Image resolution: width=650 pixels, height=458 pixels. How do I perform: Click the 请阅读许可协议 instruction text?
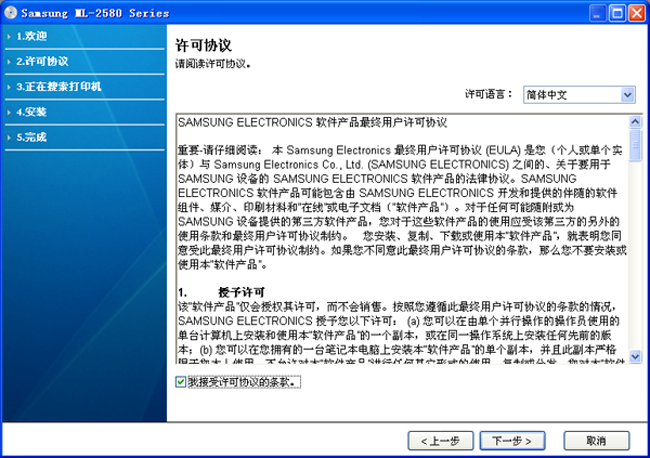click(213, 64)
